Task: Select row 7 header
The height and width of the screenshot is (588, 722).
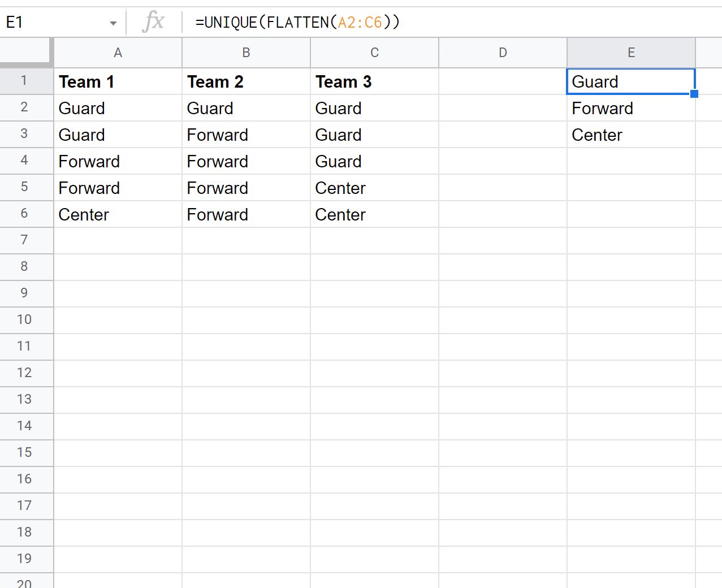Action: pyautogui.click(x=24, y=240)
